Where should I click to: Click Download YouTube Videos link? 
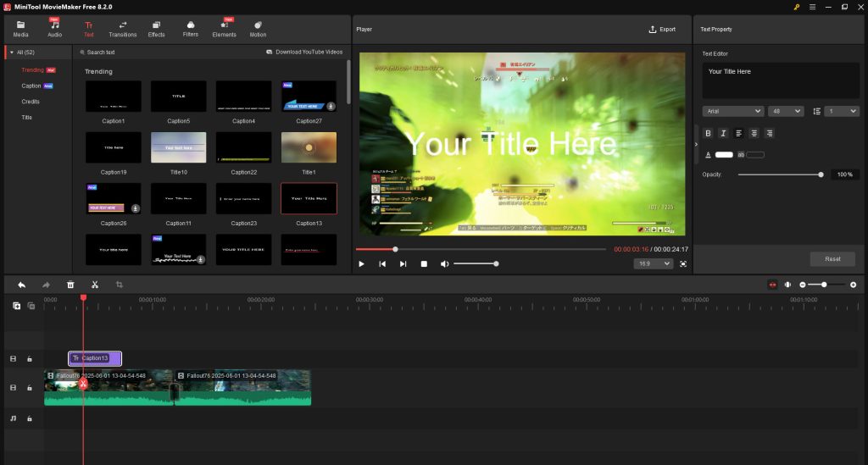pos(304,52)
